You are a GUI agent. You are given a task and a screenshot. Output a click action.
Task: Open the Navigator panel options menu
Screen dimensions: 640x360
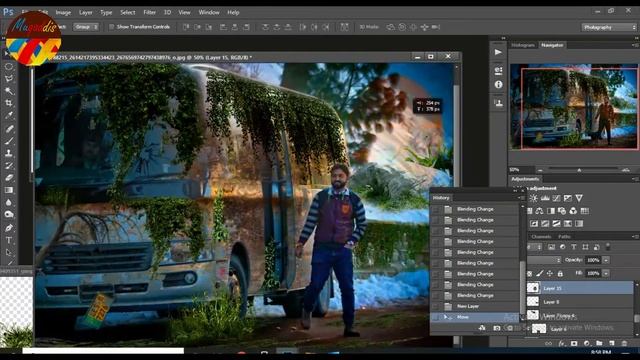635,45
